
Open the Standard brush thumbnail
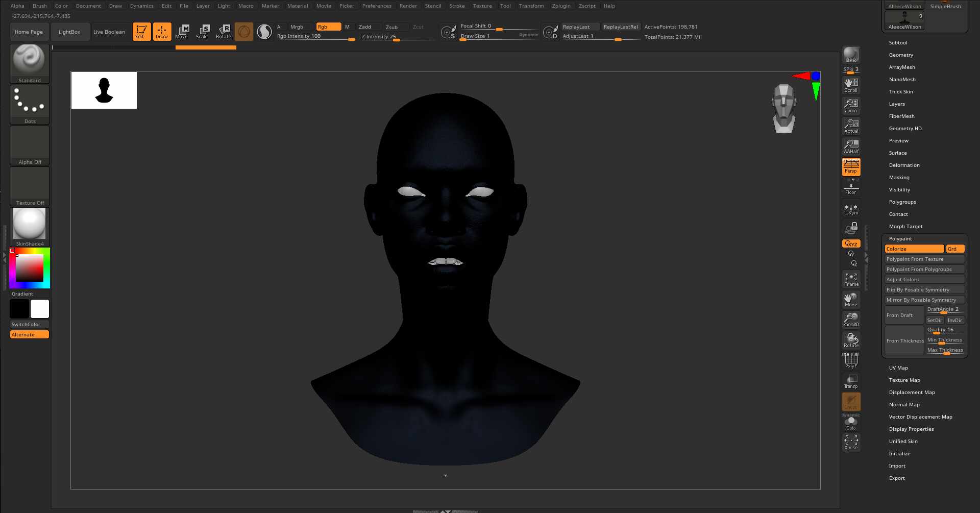pos(30,63)
